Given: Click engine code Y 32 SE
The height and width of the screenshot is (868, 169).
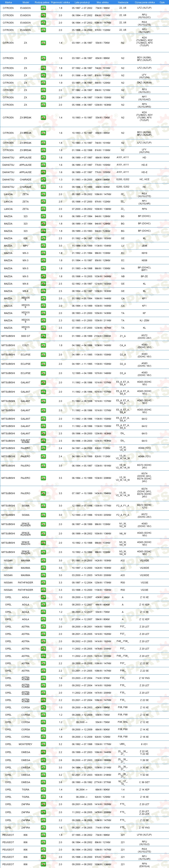Looking at the screenshot, I should point(144,775).
